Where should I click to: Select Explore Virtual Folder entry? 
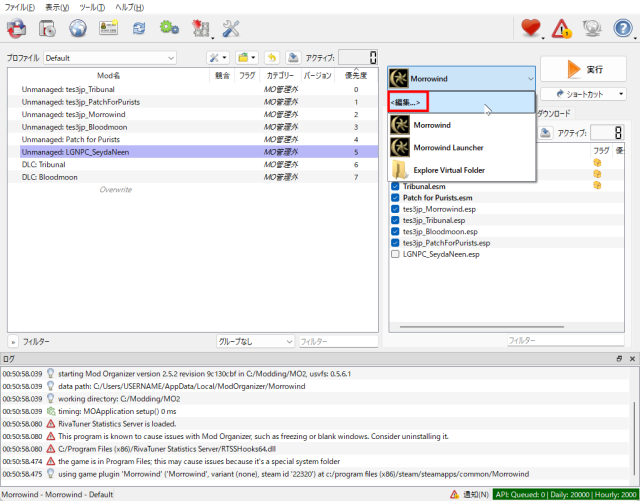click(461, 170)
